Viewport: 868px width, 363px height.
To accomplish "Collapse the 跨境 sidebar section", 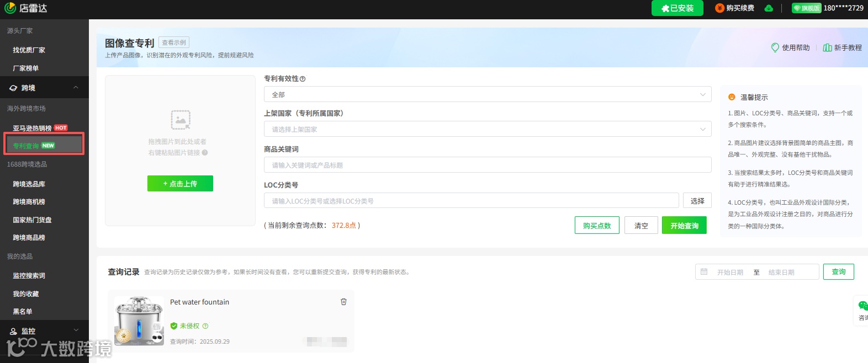I will click(76, 88).
